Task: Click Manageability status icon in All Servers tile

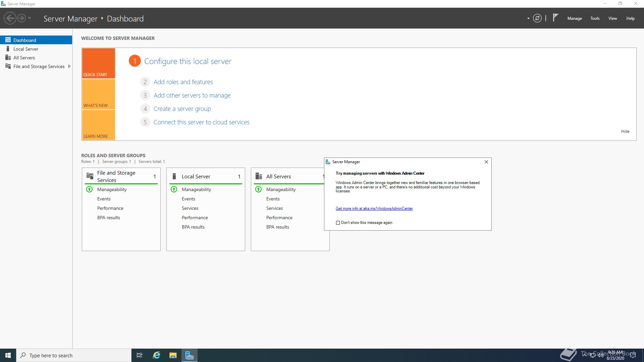Action: tap(259, 189)
